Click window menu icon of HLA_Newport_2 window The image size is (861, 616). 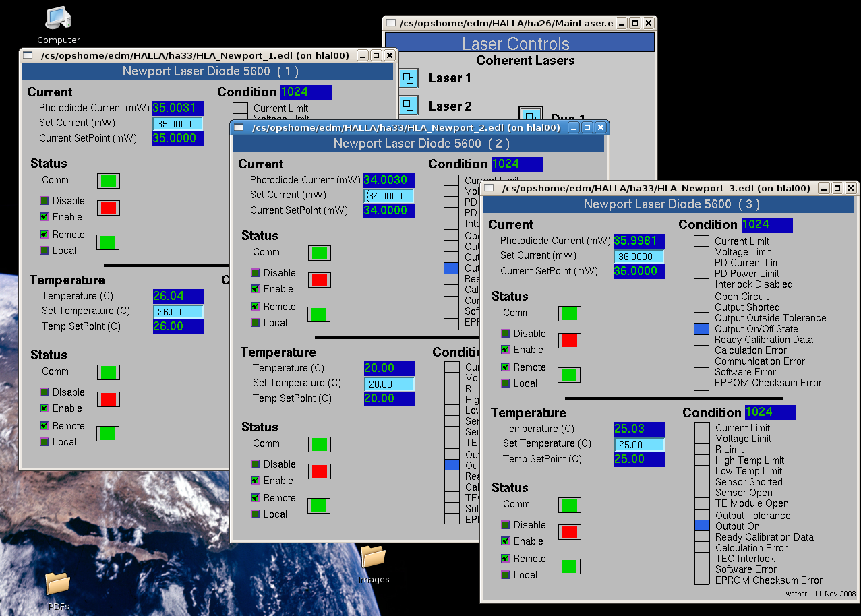[239, 127]
